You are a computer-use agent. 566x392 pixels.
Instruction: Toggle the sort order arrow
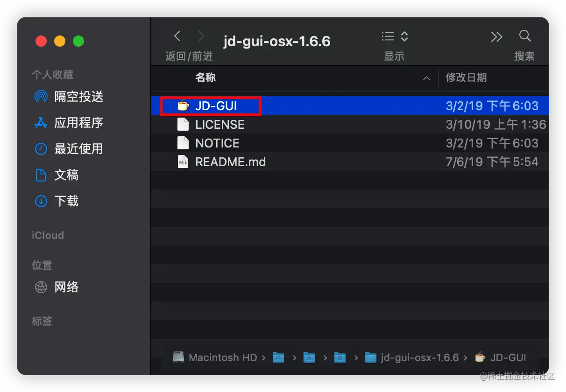click(x=426, y=78)
